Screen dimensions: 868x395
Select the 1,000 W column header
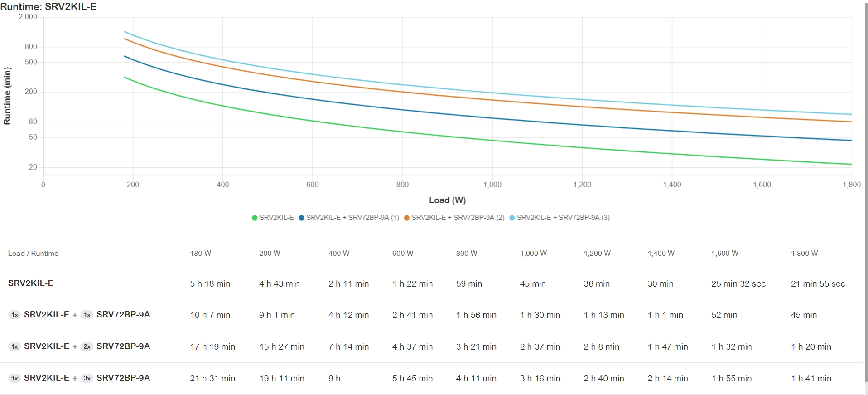(x=533, y=254)
